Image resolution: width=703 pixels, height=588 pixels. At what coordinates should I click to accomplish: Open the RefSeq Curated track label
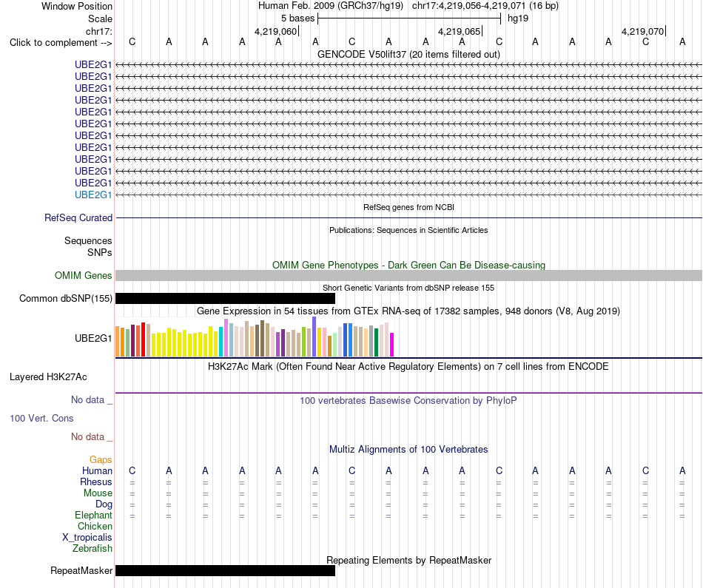click(x=78, y=217)
